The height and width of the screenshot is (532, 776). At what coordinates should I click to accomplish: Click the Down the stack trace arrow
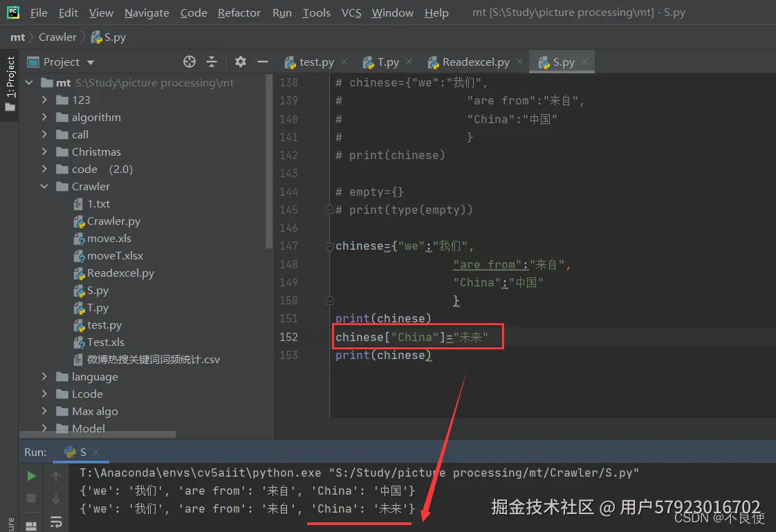pos(56,498)
